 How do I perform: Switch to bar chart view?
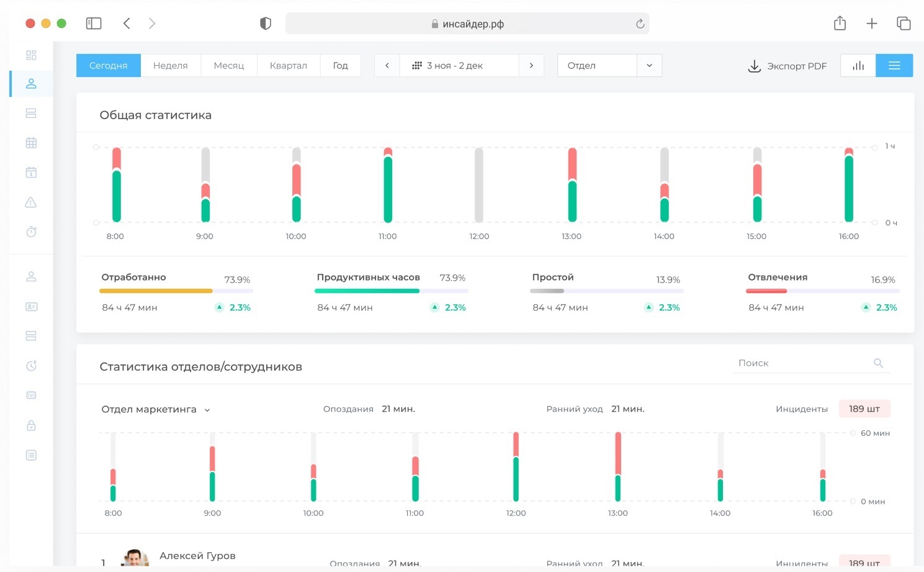[858, 66]
